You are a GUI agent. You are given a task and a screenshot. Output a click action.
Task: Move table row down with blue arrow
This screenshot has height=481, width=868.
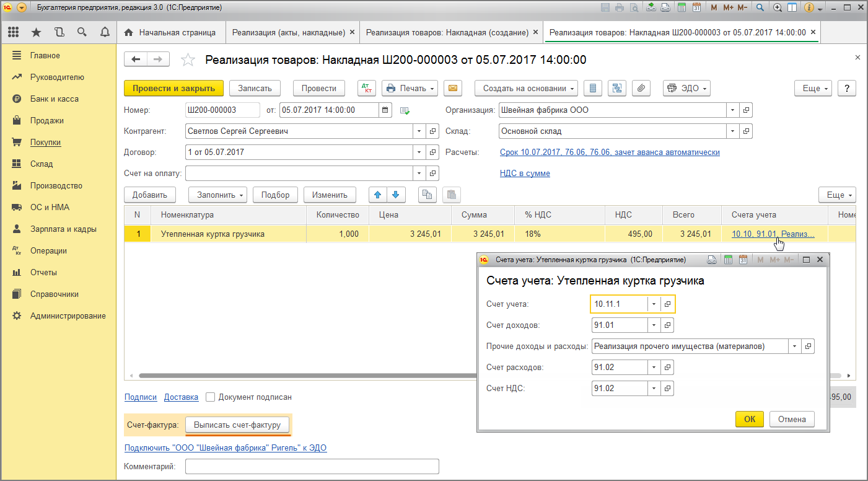pyautogui.click(x=395, y=195)
